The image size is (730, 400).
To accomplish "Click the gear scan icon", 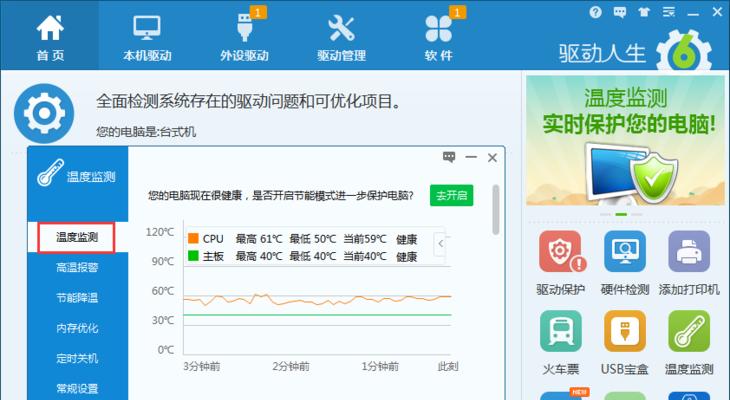I will click(44, 113).
